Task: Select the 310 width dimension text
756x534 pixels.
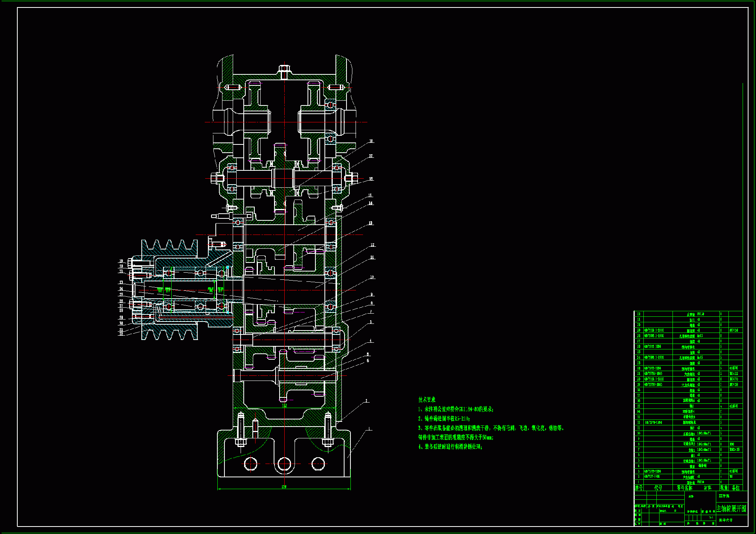Action: pos(284,487)
